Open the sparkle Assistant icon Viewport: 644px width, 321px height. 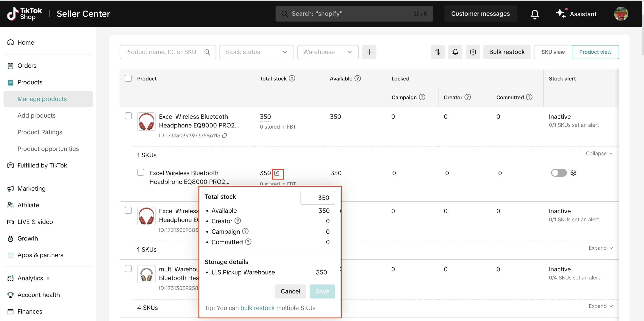(x=561, y=14)
